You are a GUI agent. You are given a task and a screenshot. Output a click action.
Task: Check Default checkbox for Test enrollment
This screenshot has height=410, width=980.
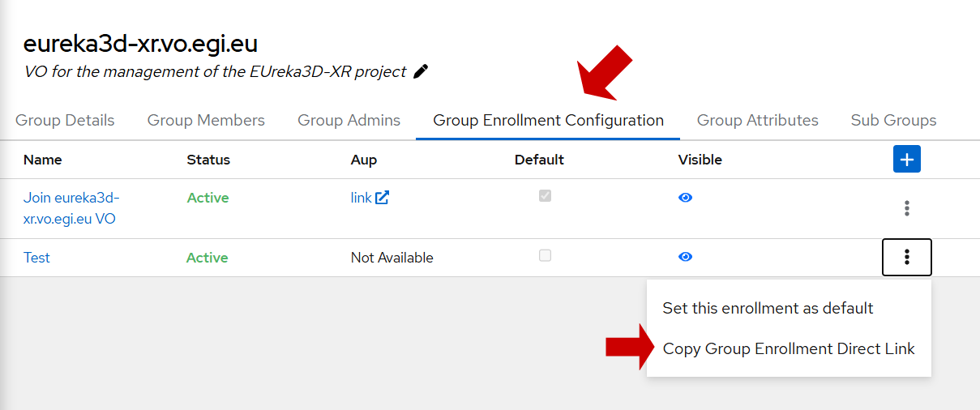[545, 255]
